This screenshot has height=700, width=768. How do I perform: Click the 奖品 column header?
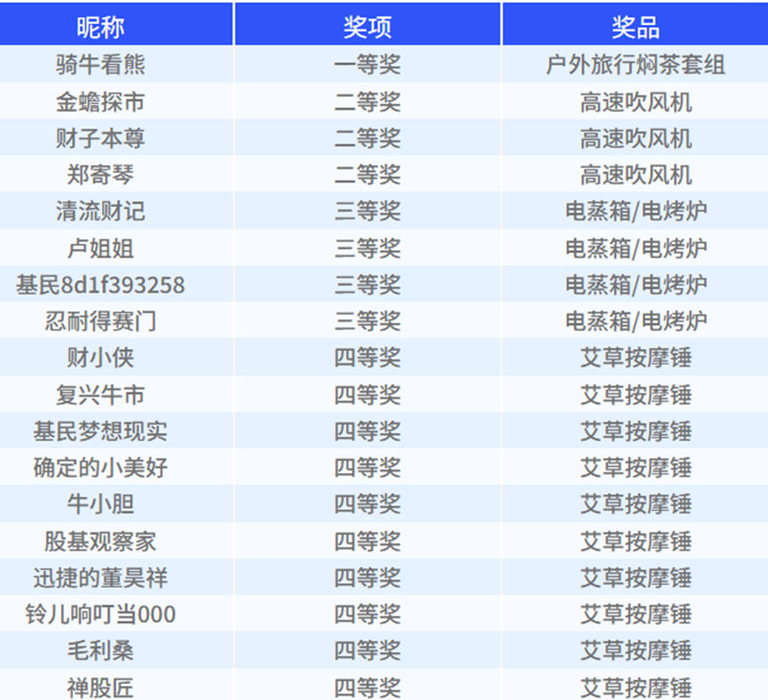coord(636,27)
